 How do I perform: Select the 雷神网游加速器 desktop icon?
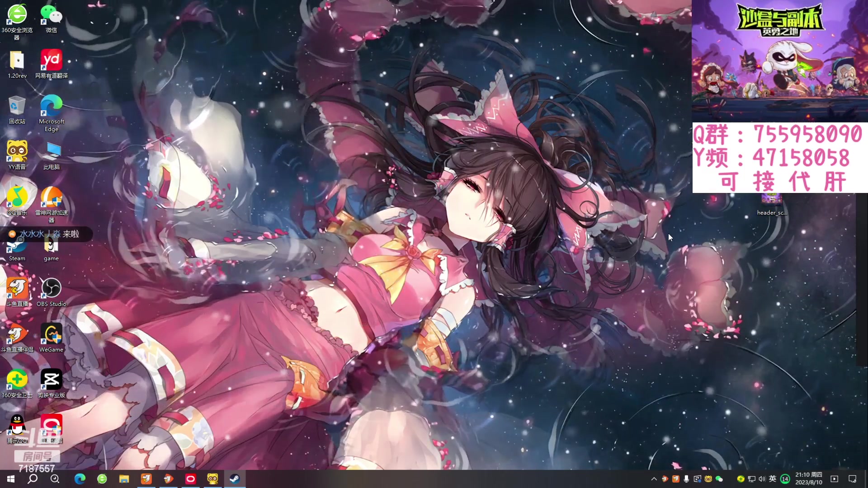(52, 204)
